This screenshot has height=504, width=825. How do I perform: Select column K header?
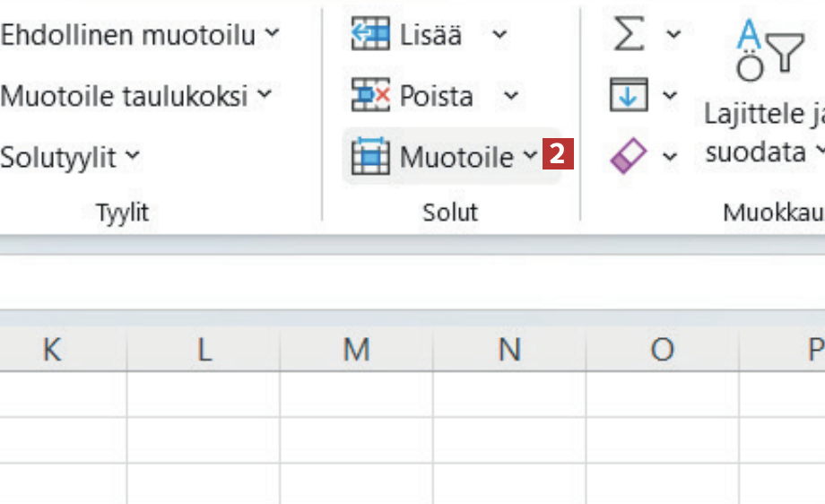(x=52, y=351)
